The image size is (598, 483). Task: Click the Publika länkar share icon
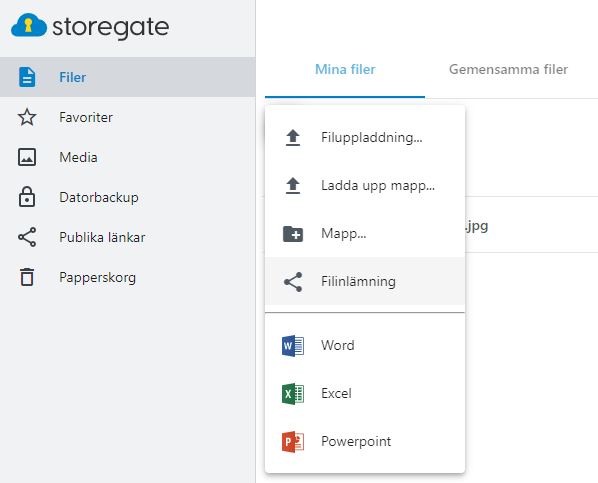[27, 237]
